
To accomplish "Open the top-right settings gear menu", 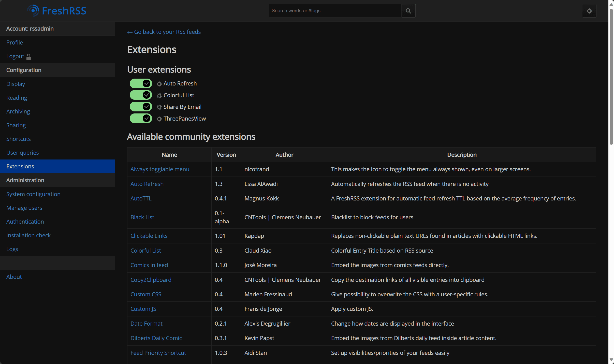I will 589,11.
